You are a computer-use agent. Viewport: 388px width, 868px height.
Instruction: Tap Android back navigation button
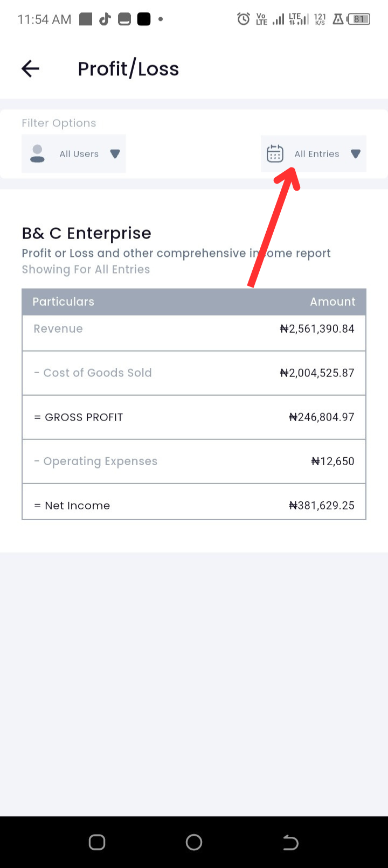click(x=290, y=842)
